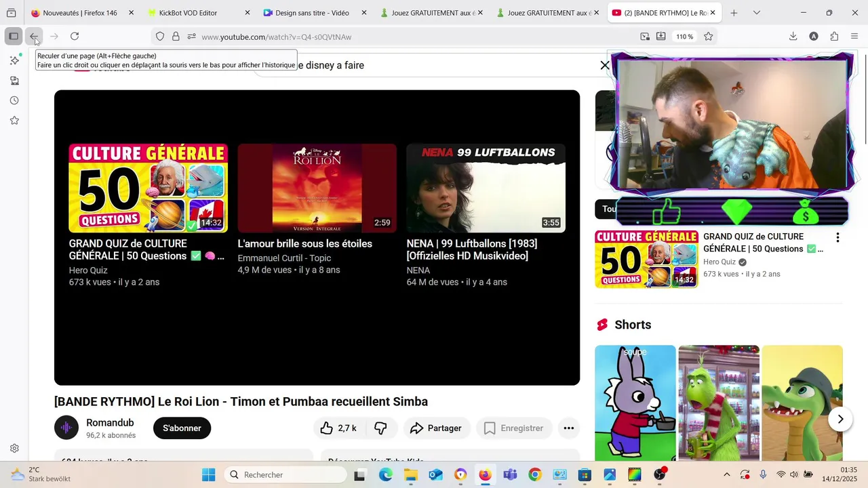Play NENA 99 Luftballons thumbnail
The width and height of the screenshot is (868, 488).
coord(486,188)
